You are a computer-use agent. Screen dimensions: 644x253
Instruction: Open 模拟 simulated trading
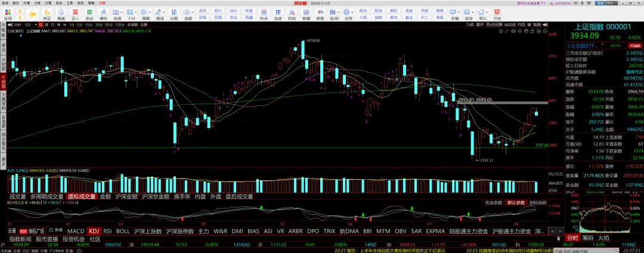(x=103, y=14)
